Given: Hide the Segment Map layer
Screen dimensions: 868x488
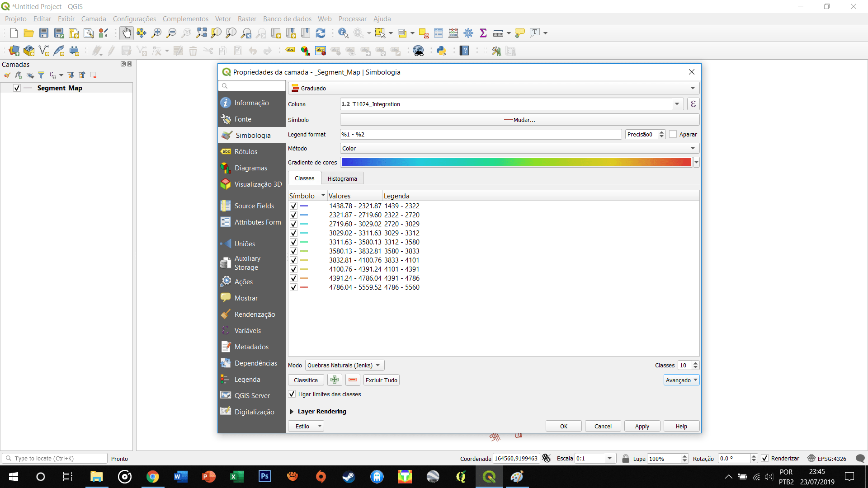Looking at the screenshot, I should (16, 88).
